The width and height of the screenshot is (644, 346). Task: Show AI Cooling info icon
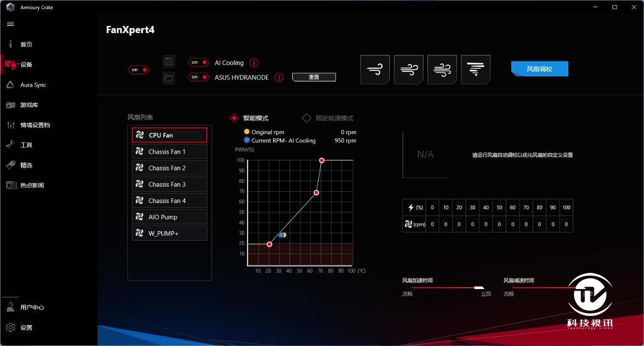pos(254,63)
